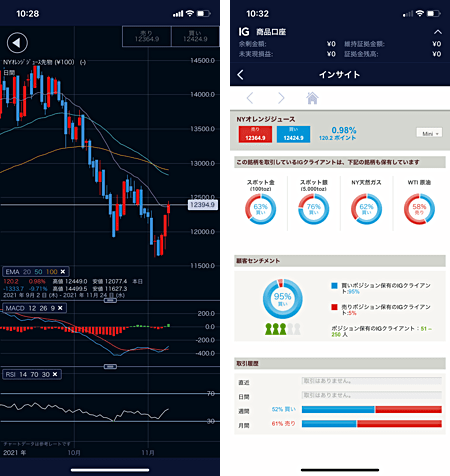450x476 pixels.
Task: Open WTI 原油 58% sentiment donut
Action: tap(419, 209)
